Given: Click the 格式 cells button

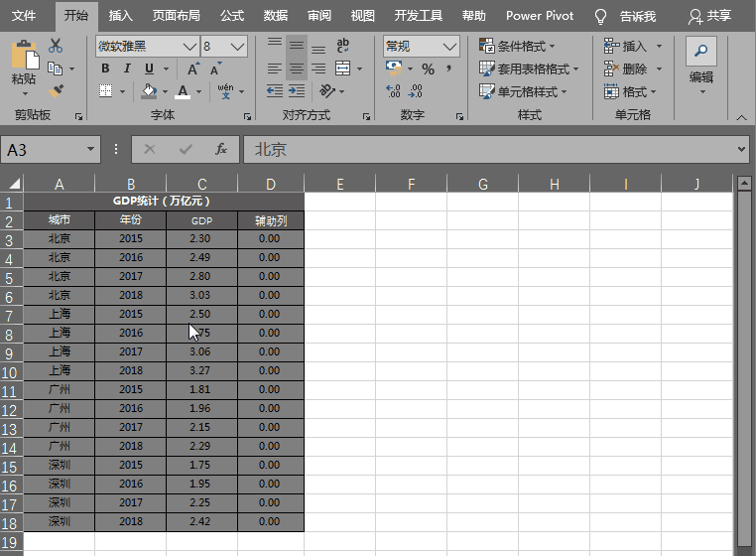Looking at the screenshot, I should [x=631, y=91].
